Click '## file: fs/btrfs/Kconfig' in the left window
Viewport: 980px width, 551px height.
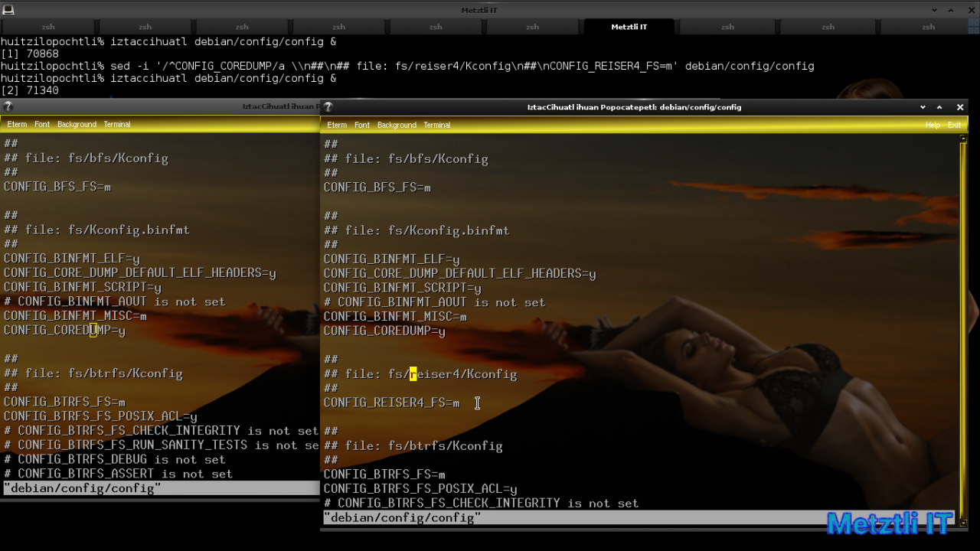pyautogui.click(x=93, y=373)
